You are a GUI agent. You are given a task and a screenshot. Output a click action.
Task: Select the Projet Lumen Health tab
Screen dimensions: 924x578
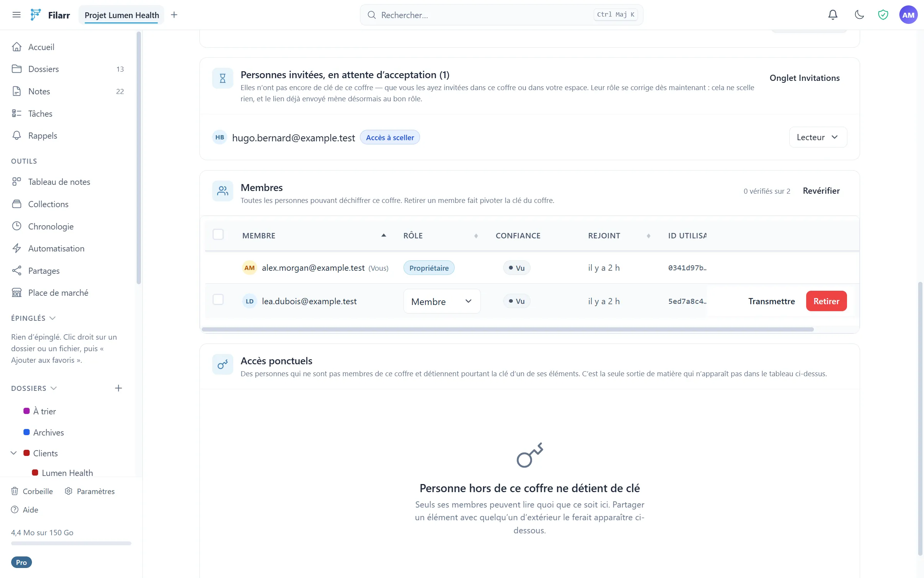pyautogui.click(x=122, y=15)
